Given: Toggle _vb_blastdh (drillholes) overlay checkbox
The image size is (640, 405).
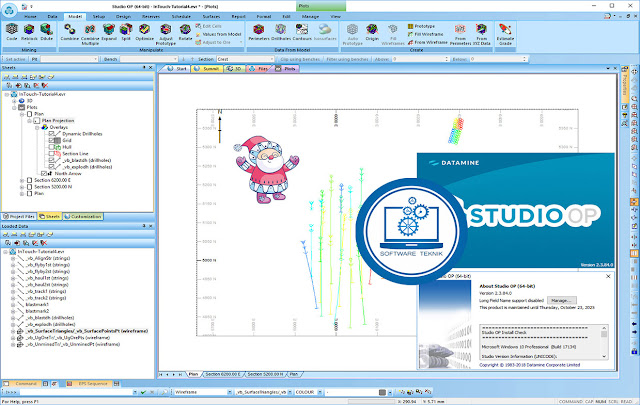Looking at the screenshot, I should pos(51,160).
